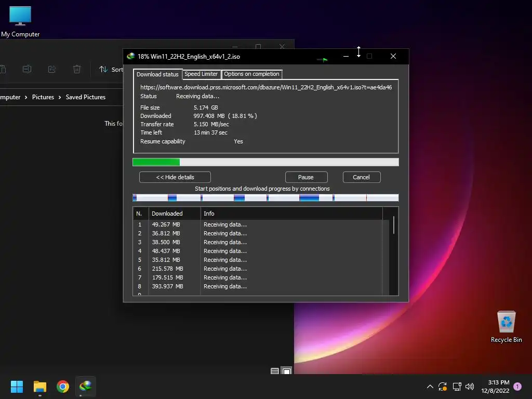Open the Recycle Bin desktop icon
Screen dimensions: 532x399
click(506, 327)
